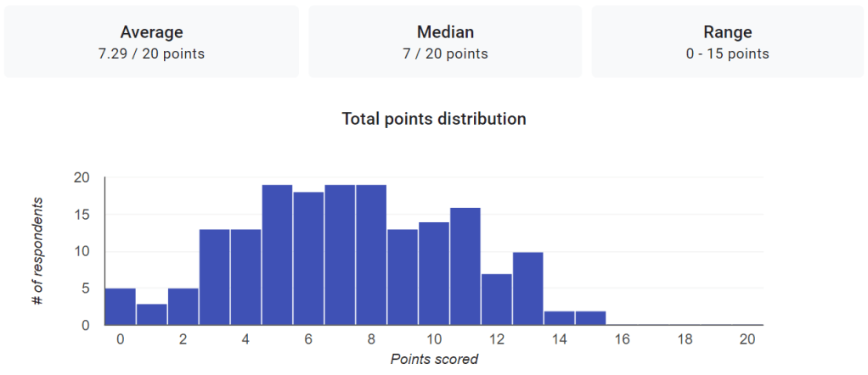
Task: Open the Range summary card
Action: 727,42
